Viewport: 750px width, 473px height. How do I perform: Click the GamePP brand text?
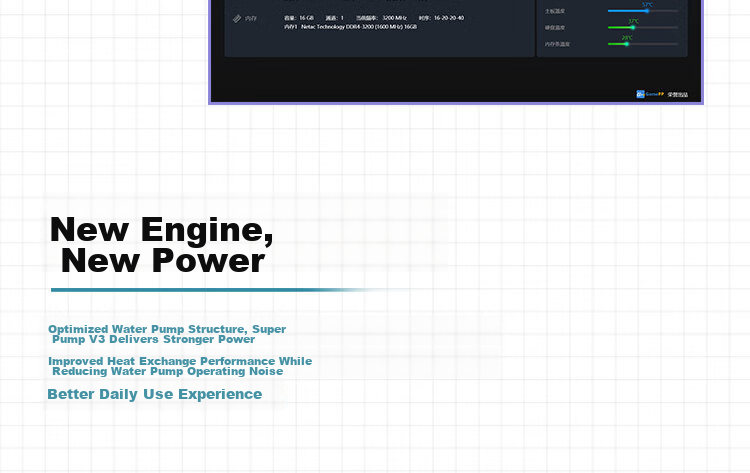[654, 94]
